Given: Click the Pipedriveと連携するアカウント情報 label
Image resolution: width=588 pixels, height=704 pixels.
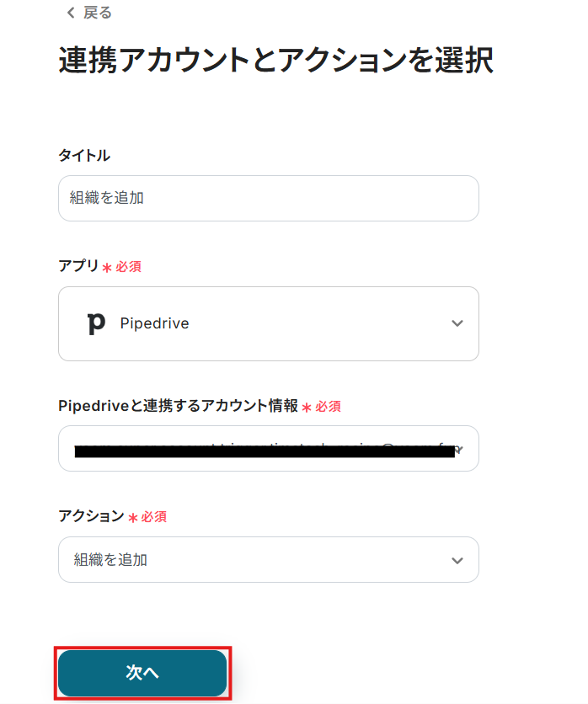Looking at the screenshot, I should pyautogui.click(x=179, y=406).
